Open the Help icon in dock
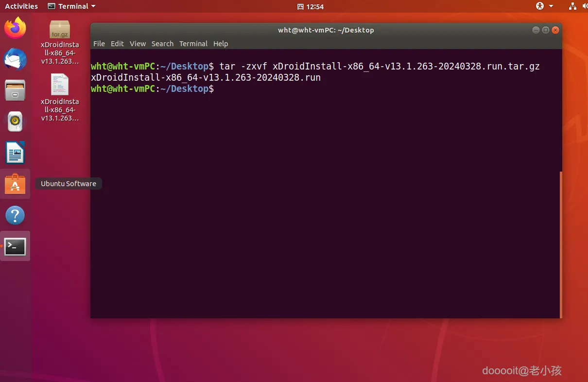Screen dimensions: 588x382 (15, 215)
